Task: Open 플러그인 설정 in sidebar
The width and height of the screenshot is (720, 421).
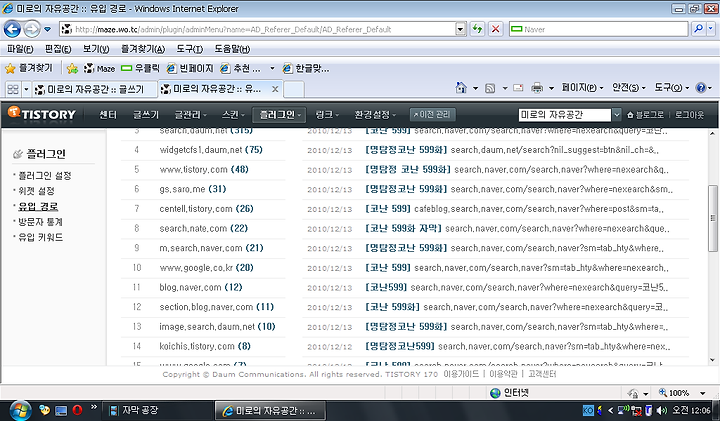Action: click(45, 175)
